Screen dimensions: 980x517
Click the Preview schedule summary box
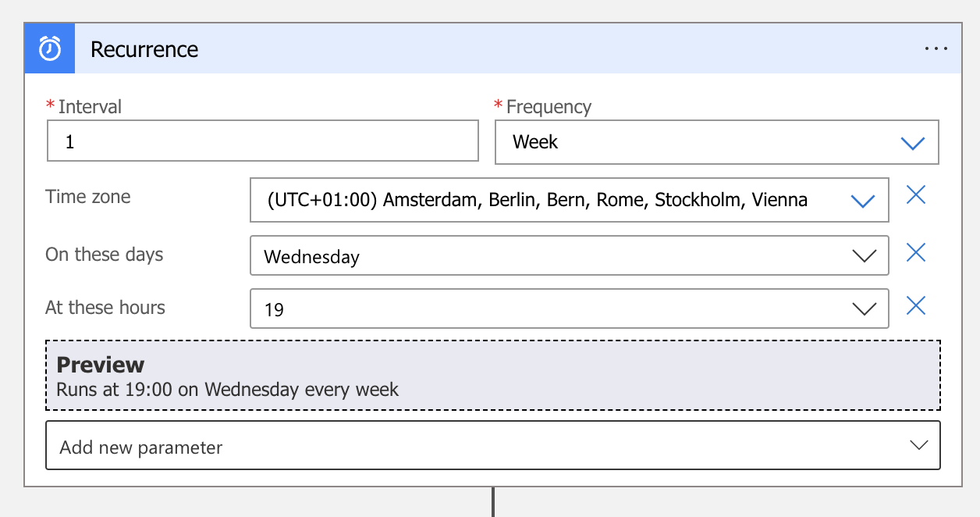coord(493,376)
